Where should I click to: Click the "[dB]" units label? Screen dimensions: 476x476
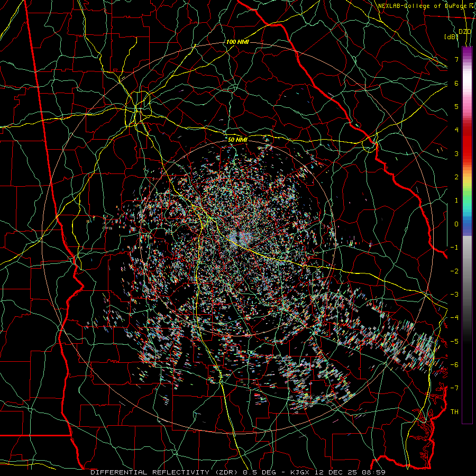(451, 36)
